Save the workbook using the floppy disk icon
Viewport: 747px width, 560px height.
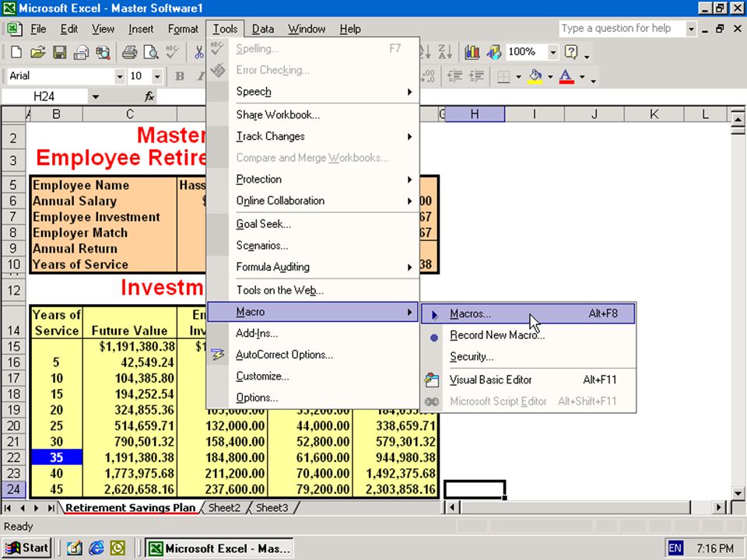click(x=60, y=52)
